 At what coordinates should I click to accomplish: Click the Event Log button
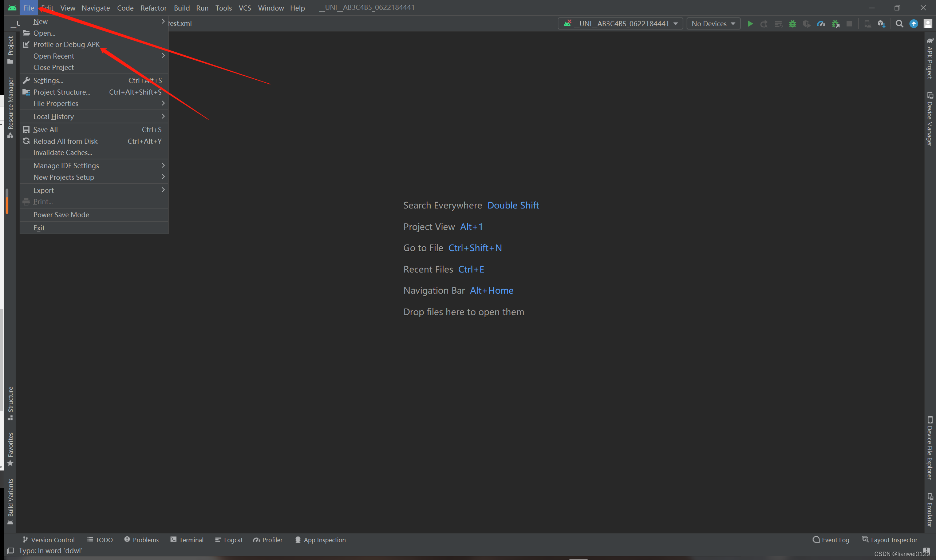831,540
